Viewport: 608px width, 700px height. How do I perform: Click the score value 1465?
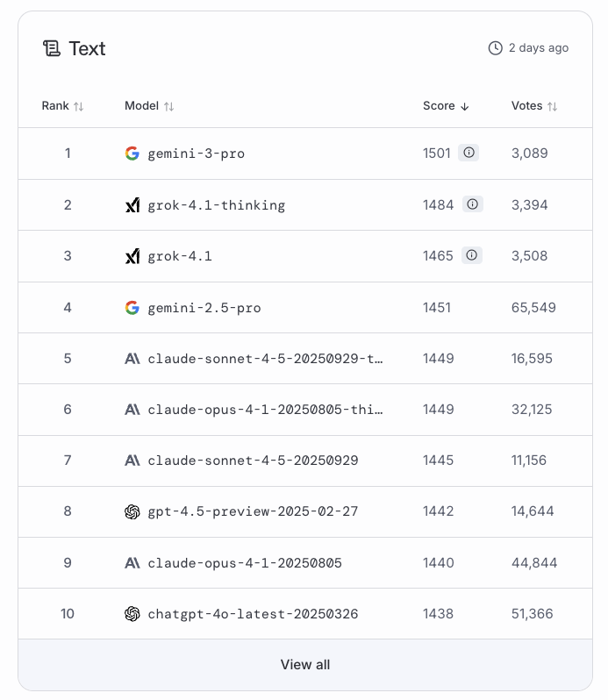pyautogui.click(x=438, y=256)
